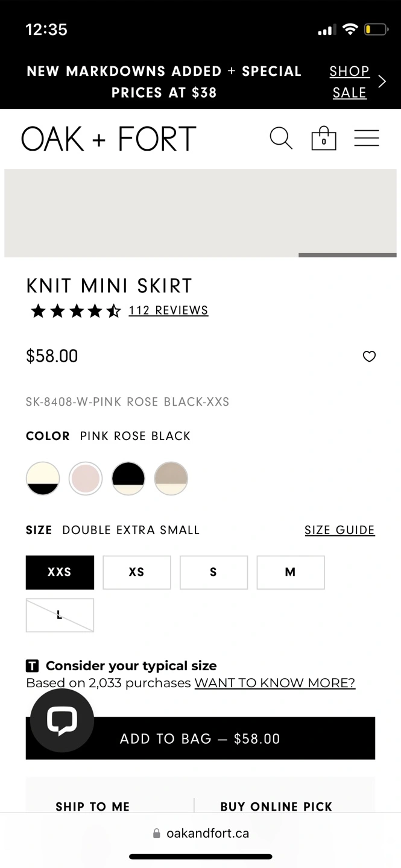
Task: Open the hamburger navigation menu
Action: (x=367, y=138)
